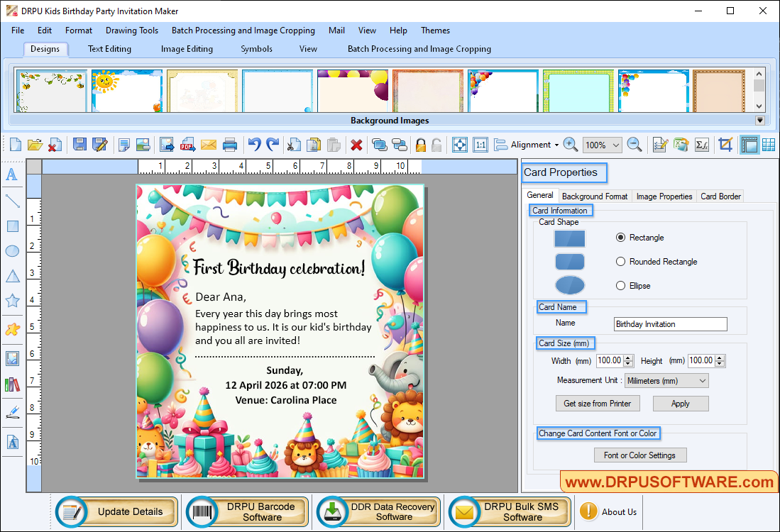Viewport: 780px width, 532px height.
Task: Open the Zoom In magnifier tool
Action: (x=571, y=144)
